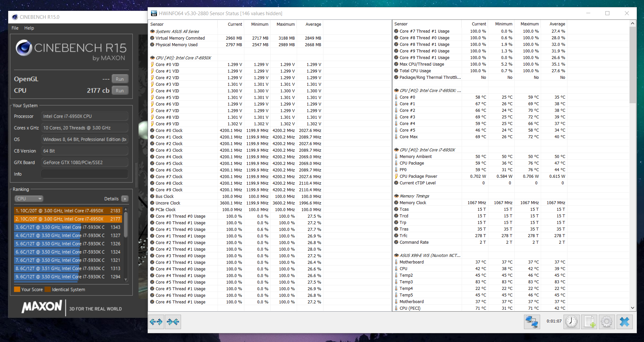
Task: Click the thermometer icon beside Core #0 temperature
Action: pyautogui.click(x=396, y=97)
